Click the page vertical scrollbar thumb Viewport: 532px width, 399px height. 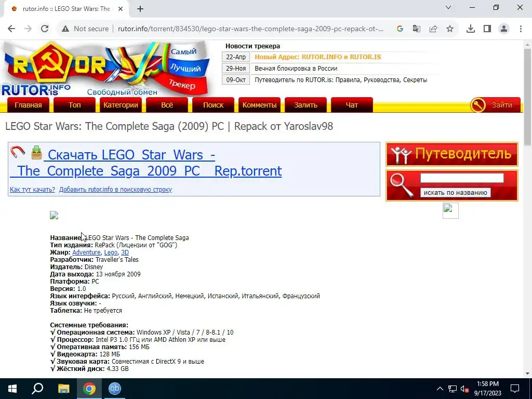click(527, 97)
